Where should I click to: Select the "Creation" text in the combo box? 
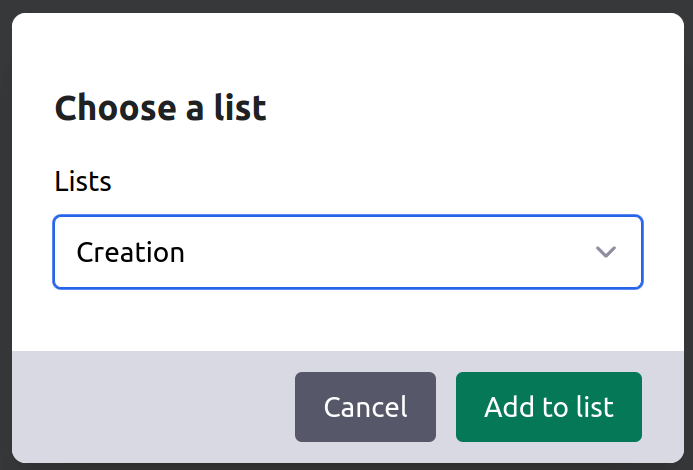point(131,252)
